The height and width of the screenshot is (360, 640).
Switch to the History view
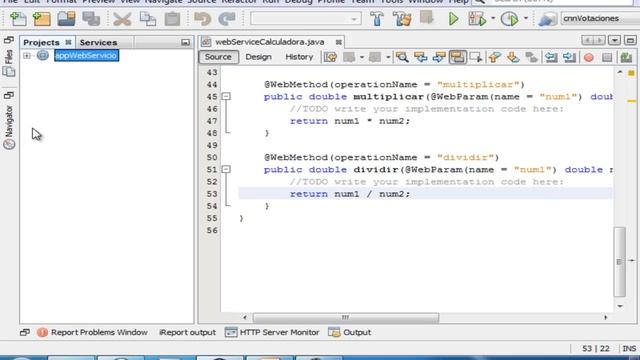point(299,57)
